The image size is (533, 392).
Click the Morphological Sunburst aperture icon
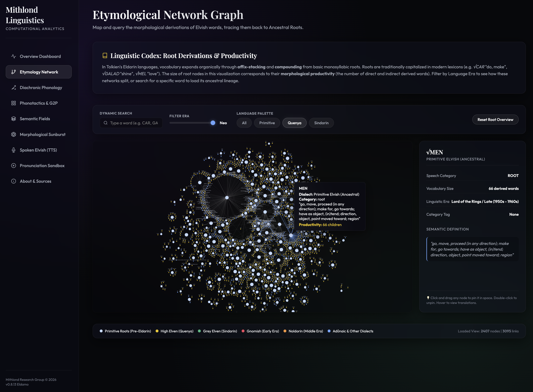pos(14,134)
